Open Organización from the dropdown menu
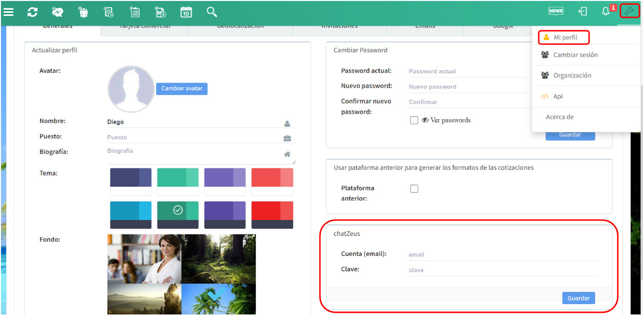The image size is (644, 318). [572, 75]
